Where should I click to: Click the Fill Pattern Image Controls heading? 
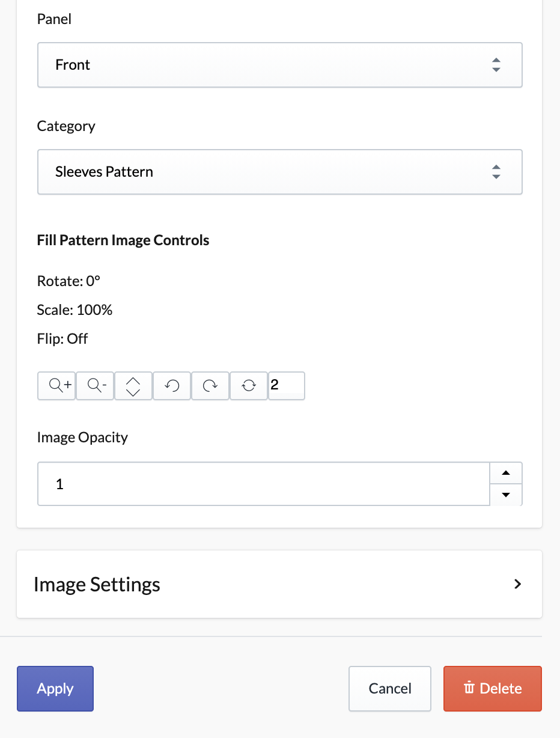123,240
